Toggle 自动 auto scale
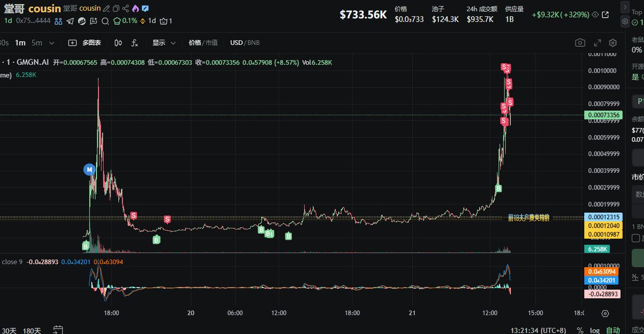 [613, 330]
